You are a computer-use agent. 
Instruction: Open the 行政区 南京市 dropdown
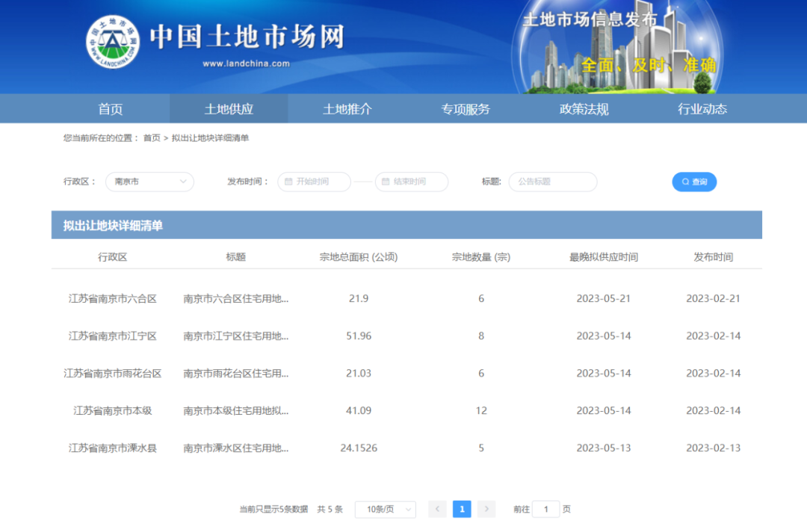coord(149,182)
